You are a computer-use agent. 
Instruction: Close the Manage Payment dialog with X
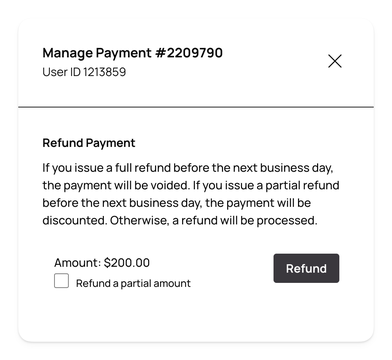tap(335, 61)
